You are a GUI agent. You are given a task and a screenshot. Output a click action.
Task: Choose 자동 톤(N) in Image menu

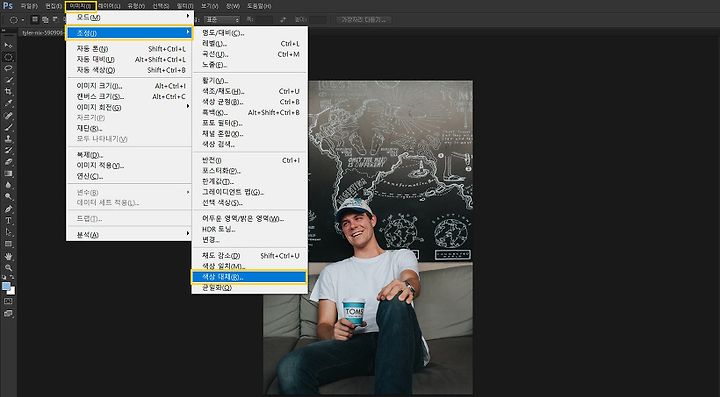point(129,49)
